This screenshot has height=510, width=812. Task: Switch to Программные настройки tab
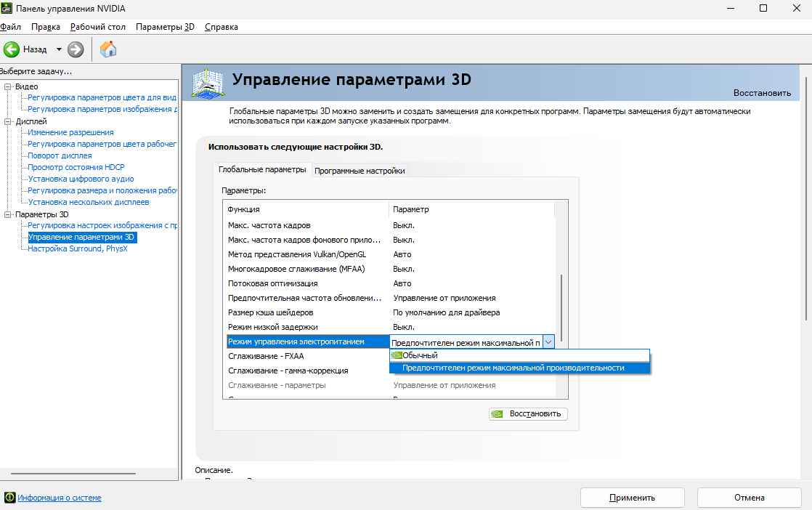(360, 170)
